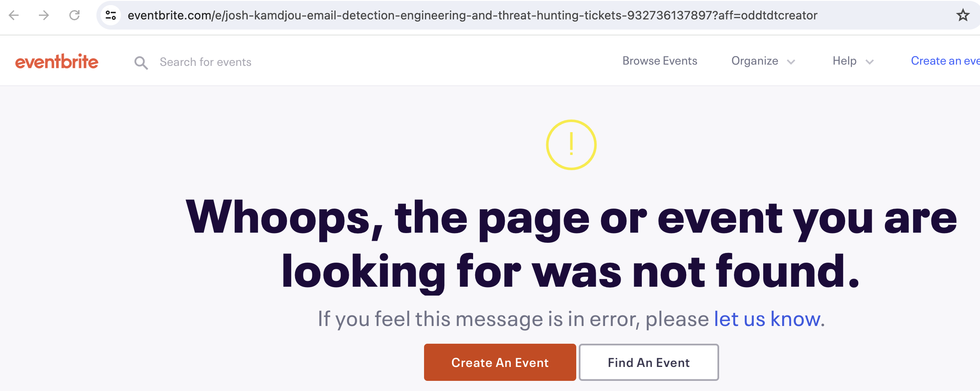Go to Browse Events
This screenshot has width=980, height=391.
point(660,61)
